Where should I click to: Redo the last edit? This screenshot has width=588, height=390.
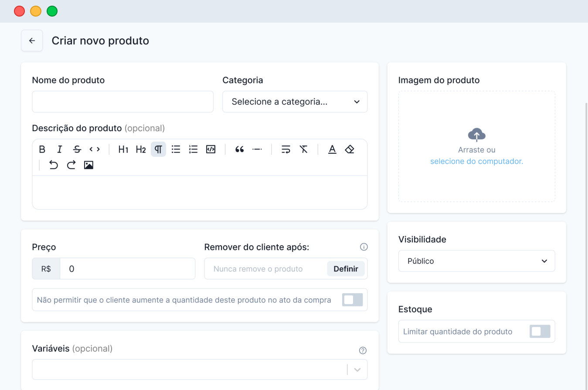[71, 165]
